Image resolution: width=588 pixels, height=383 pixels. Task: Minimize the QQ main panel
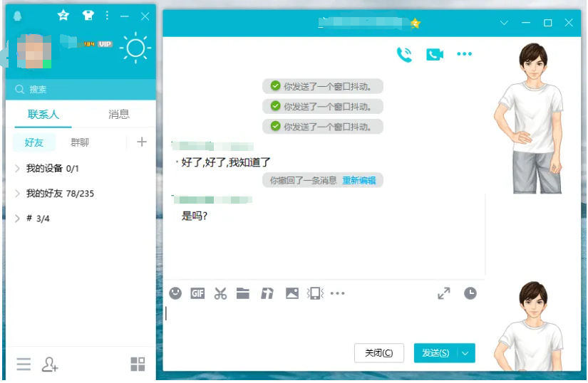click(125, 16)
